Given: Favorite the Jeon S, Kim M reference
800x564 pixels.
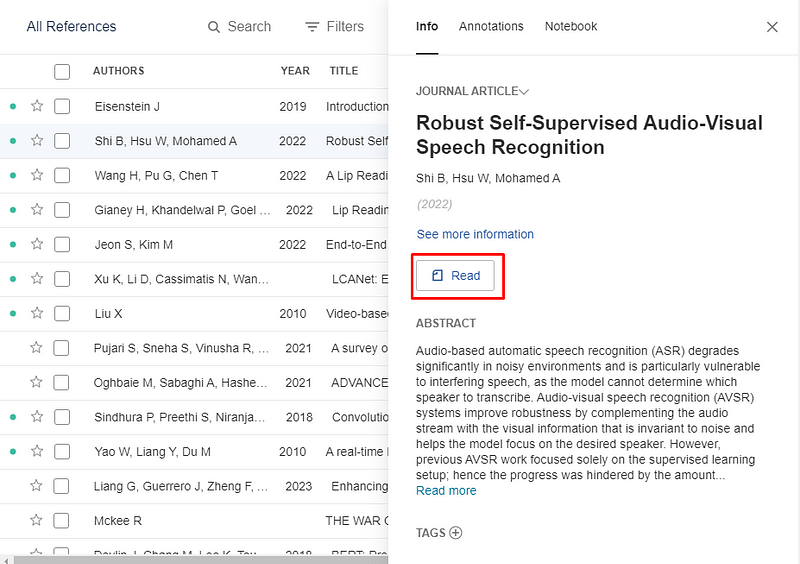Looking at the screenshot, I should 37,244.
